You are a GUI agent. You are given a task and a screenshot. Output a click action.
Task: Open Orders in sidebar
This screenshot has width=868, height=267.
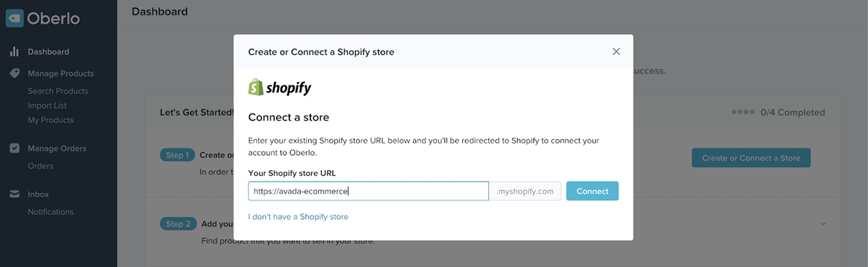coord(41,166)
